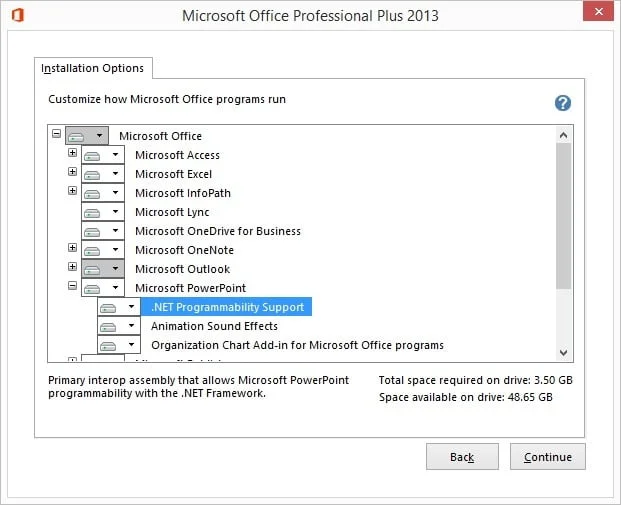621x505 pixels.
Task: Expand the Microsoft OneNote tree node
Action: (72, 248)
